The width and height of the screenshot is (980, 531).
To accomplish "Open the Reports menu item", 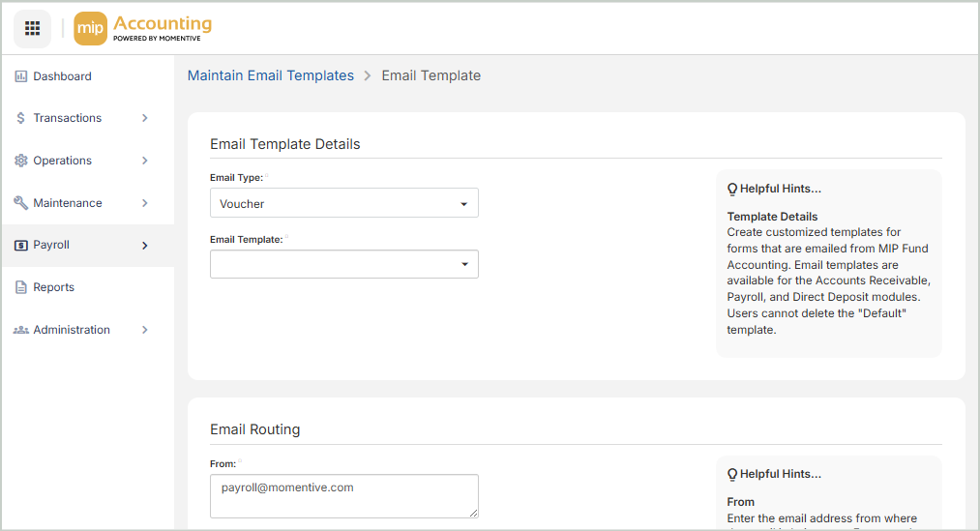I will point(54,287).
